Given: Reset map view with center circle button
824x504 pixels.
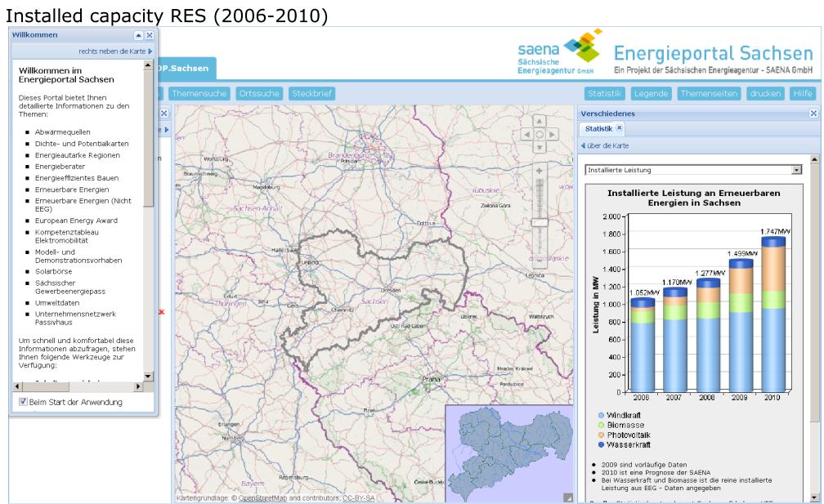Looking at the screenshot, I should [x=540, y=135].
